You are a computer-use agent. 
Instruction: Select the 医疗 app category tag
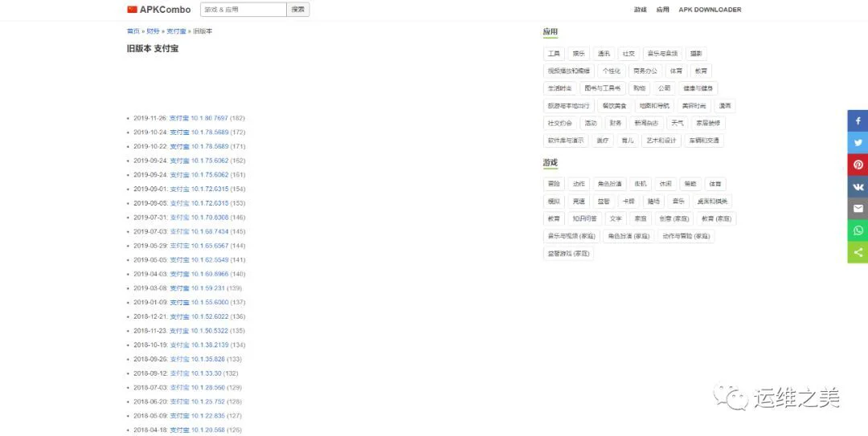(x=603, y=141)
